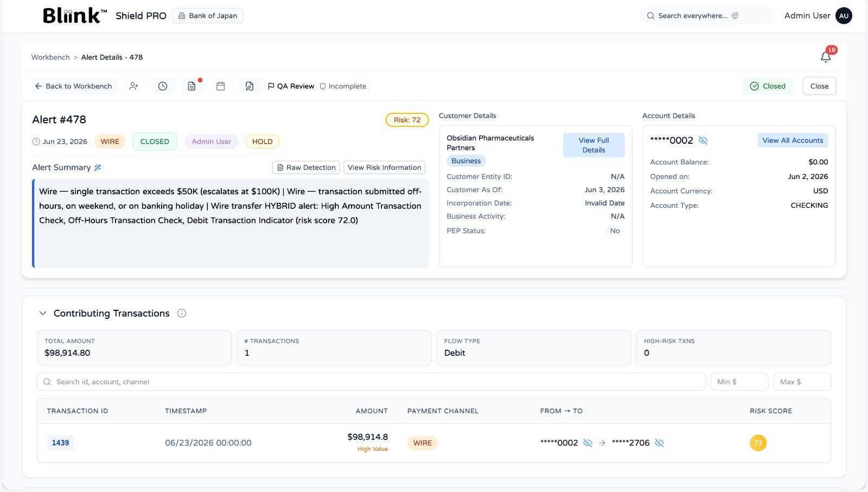This screenshot has height=492, width=868.
Task: Open View All Accounts
Action: tap(793, 140)
